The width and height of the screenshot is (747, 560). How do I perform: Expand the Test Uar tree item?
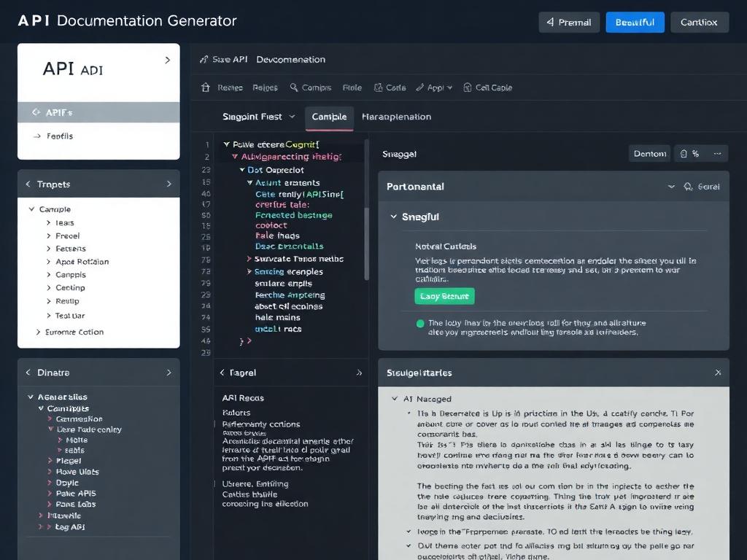click(49, 315)
